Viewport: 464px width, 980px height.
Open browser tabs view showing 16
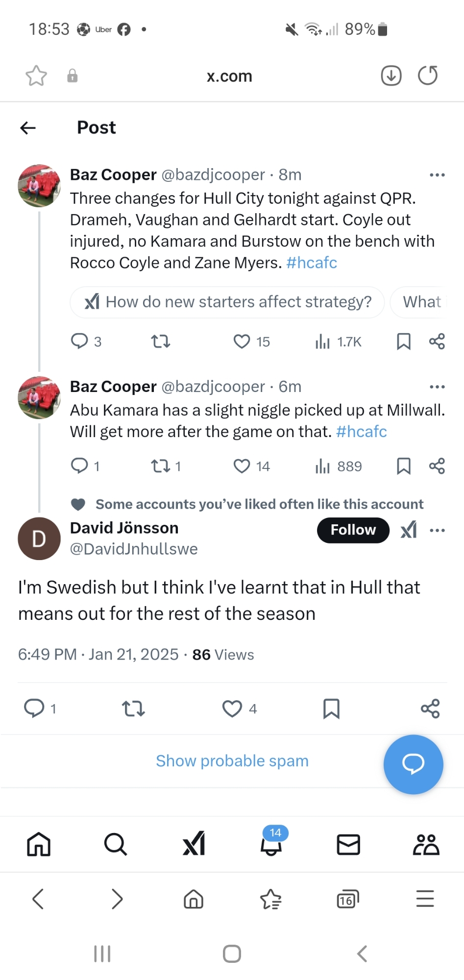tap(347, 899)
